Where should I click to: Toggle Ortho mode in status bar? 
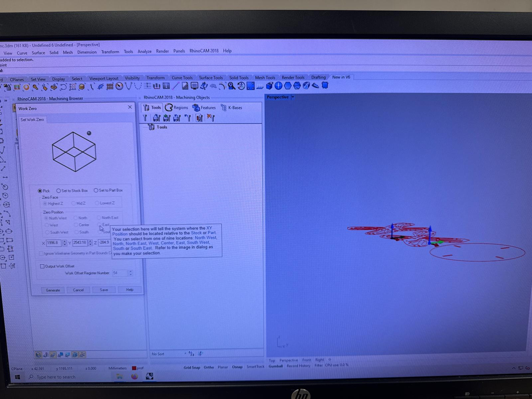tap(209, 367)
